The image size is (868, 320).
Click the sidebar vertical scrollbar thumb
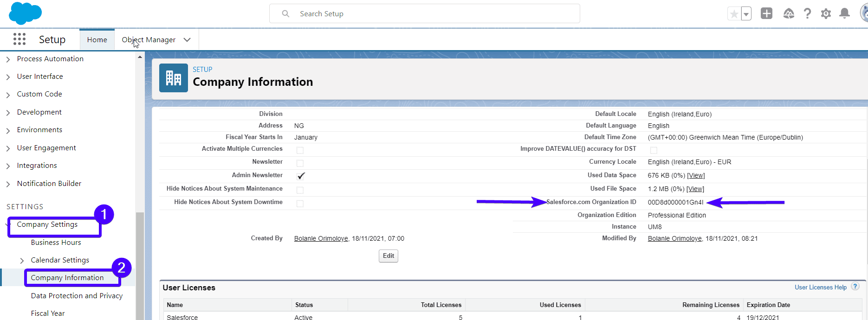pyautogui.click(x=140, y=266)
